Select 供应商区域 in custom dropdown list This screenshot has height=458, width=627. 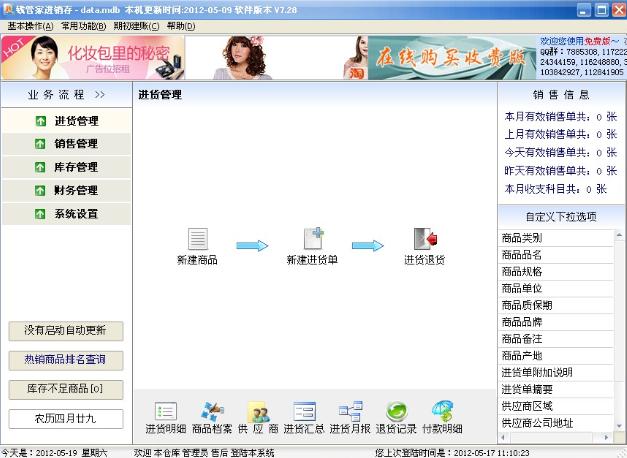coord(556,406)
